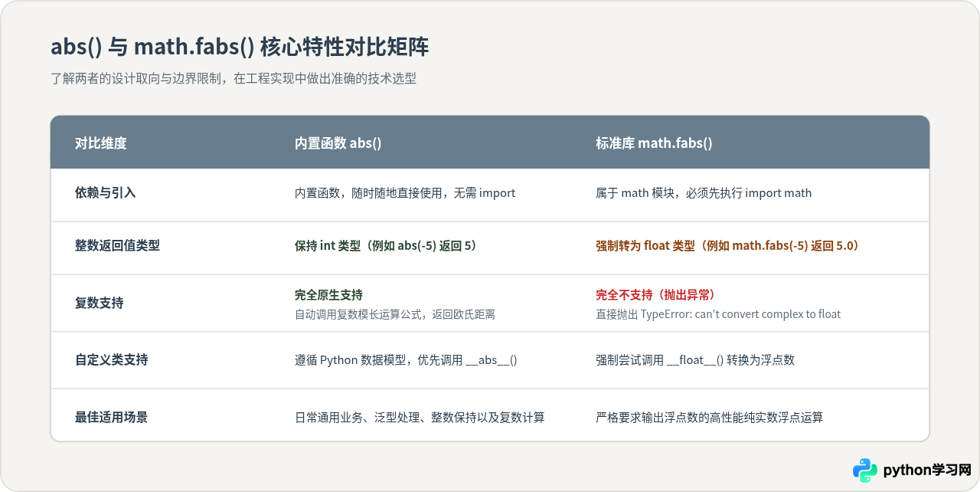Viewport: 980px width, 492px height.
Task: Click the cell '严格要求输出浮点数的高性能纯实数浮点运算'
Action: pos(710,418)
